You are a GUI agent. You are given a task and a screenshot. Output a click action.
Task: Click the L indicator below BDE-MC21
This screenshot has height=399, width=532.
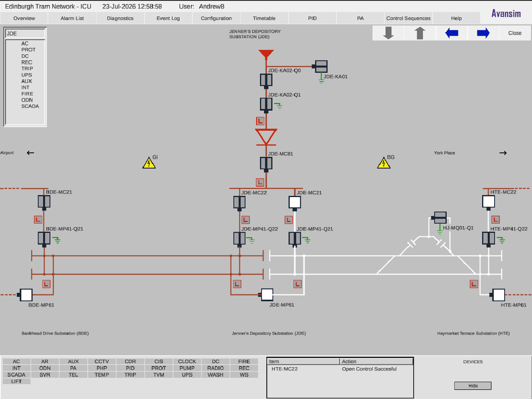[x=38, y=220]
